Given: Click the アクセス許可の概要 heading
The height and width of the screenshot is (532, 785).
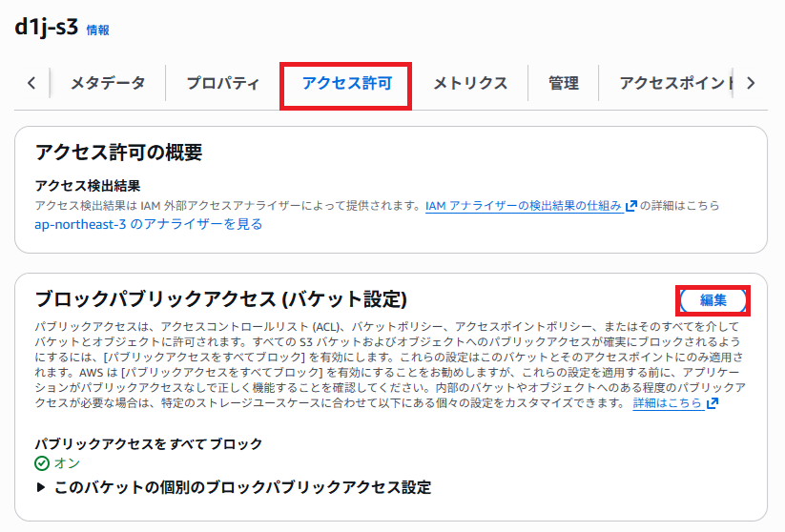Looking at the screenshot, I should (x=118, y=153).
